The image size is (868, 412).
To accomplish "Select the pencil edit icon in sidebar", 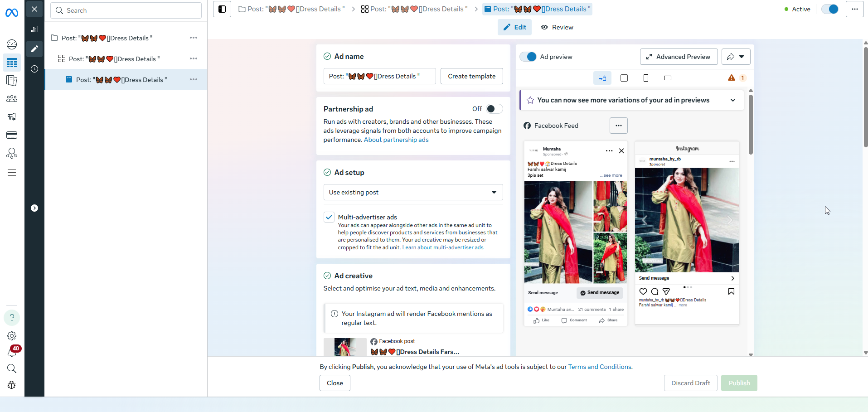I will (34, 49).
